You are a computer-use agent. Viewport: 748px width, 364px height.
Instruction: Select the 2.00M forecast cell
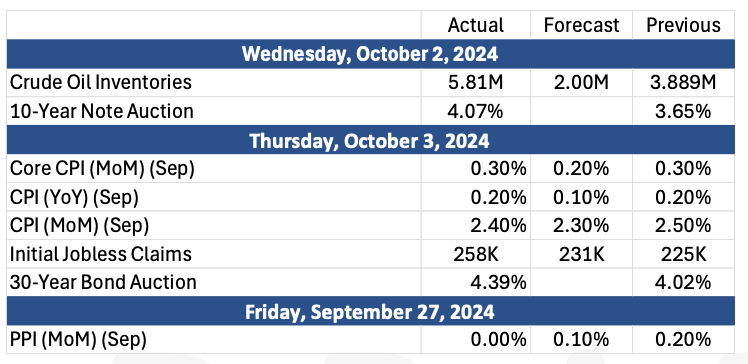581,83
